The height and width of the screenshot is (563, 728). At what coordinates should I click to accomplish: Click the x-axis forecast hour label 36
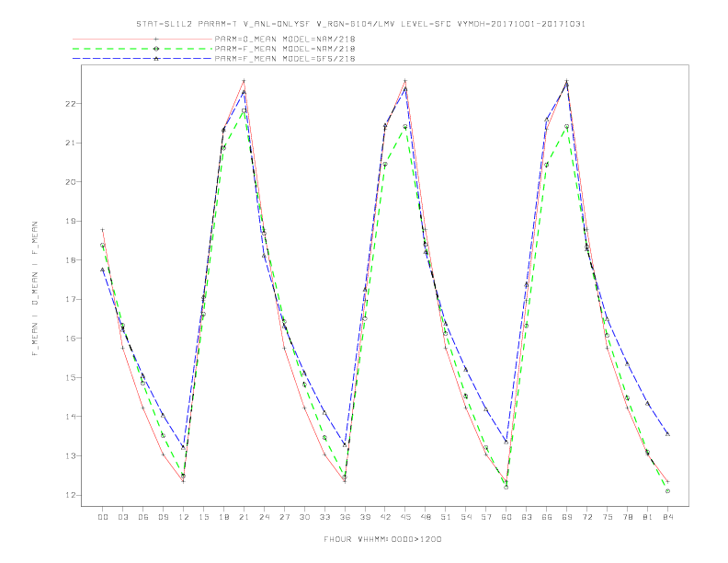click(x=345, y=517)
